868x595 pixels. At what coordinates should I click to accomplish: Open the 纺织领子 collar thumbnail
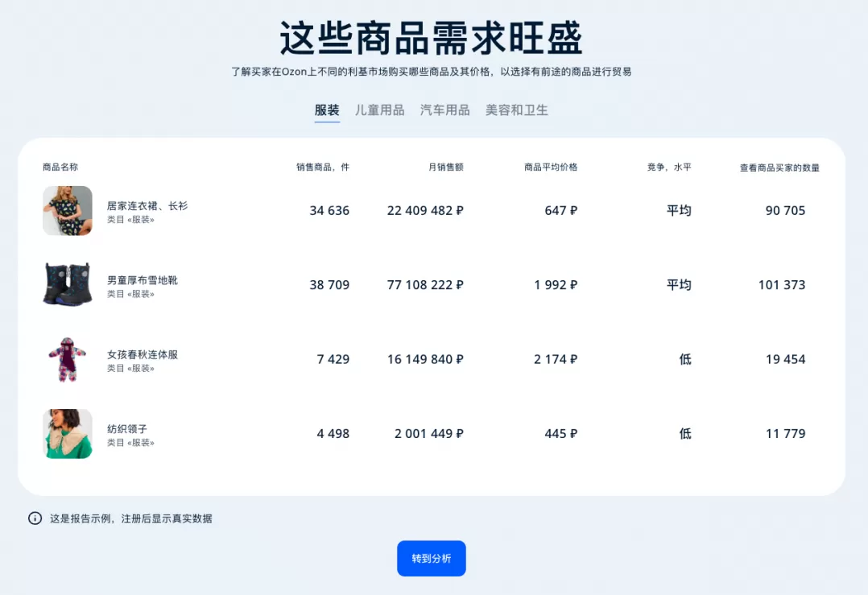68,433
